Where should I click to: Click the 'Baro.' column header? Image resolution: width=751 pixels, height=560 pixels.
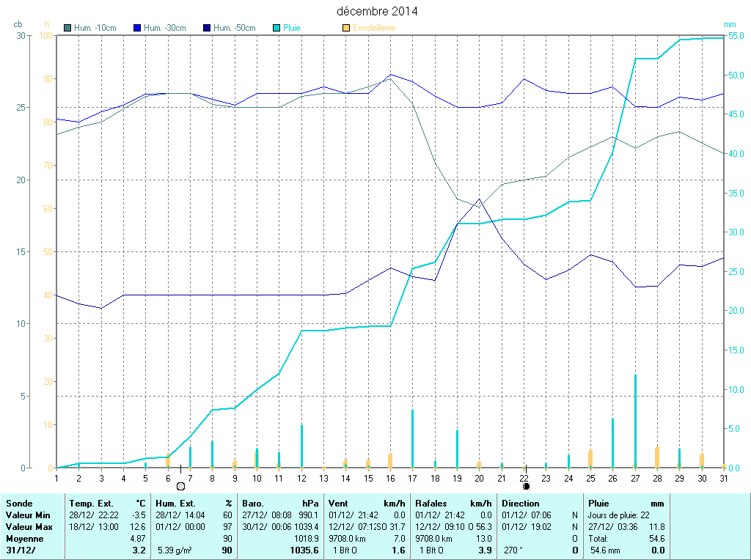click(x=253, y=504)
